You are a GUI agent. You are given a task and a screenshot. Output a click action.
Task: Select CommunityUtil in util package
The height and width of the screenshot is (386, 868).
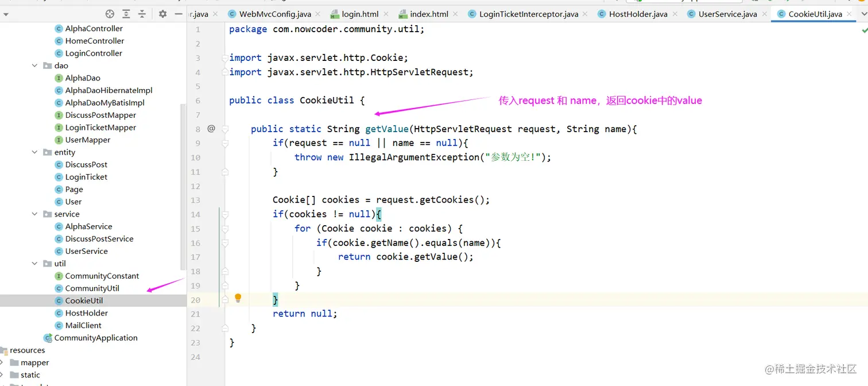[x=92, y=288]
